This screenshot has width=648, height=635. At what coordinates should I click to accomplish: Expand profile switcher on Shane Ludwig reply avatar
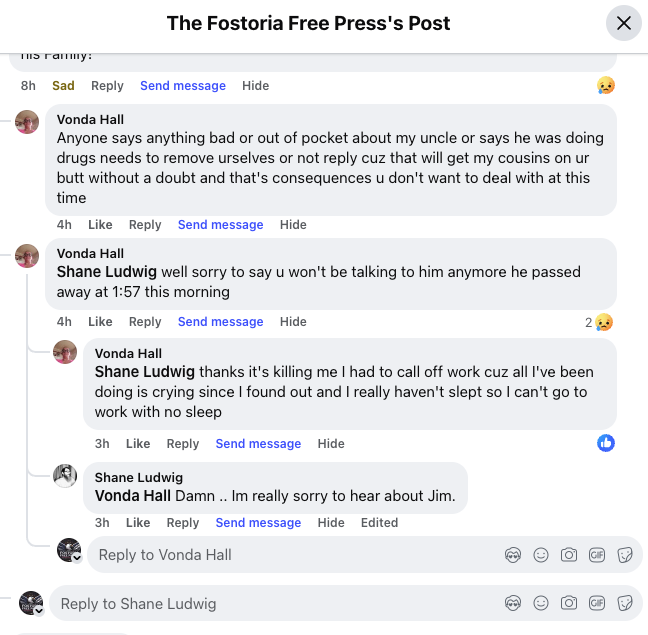[x=39, y=607]
